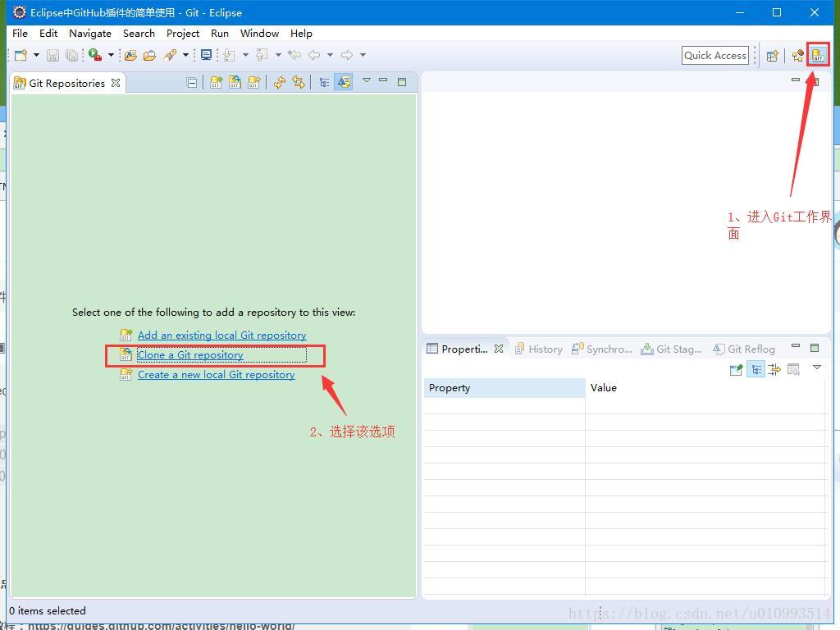Close the Properties view tab

click(x=499, y=348)
